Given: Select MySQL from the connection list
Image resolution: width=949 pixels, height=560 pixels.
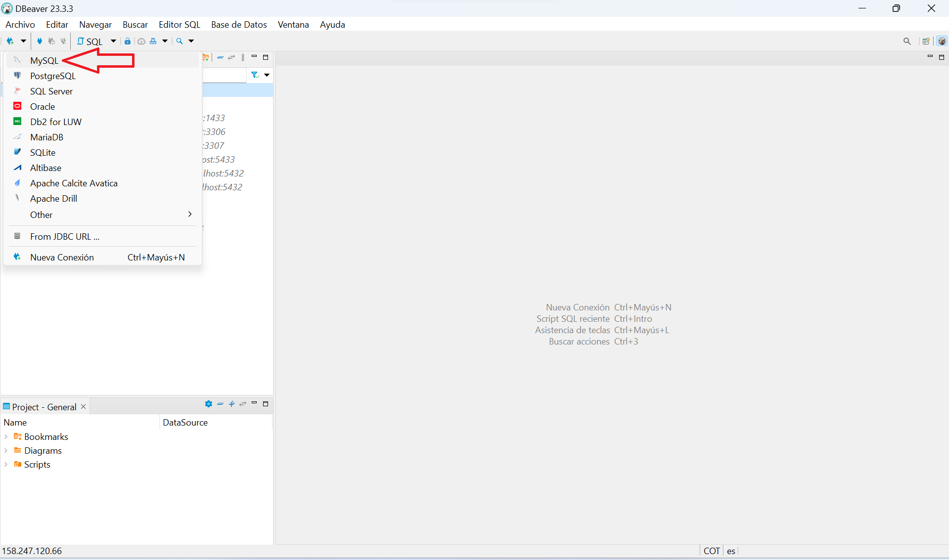Looking at the screenshot, I should tap(101, 60).
